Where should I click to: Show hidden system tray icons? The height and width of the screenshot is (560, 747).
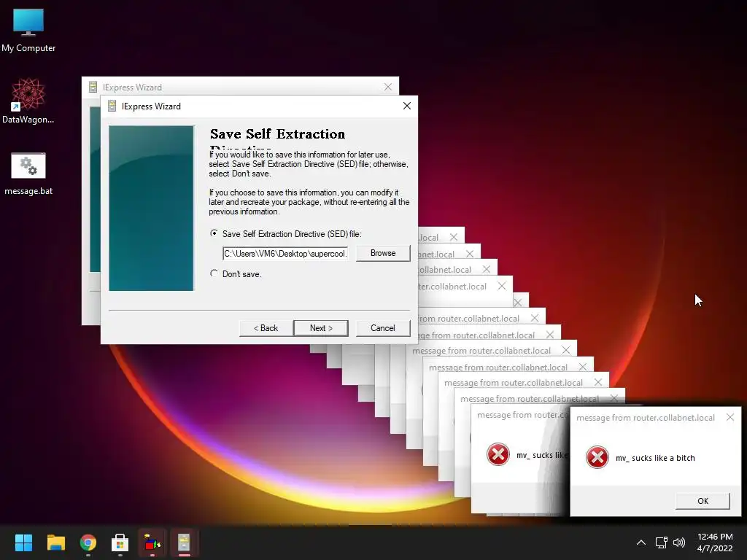[641, 542]
